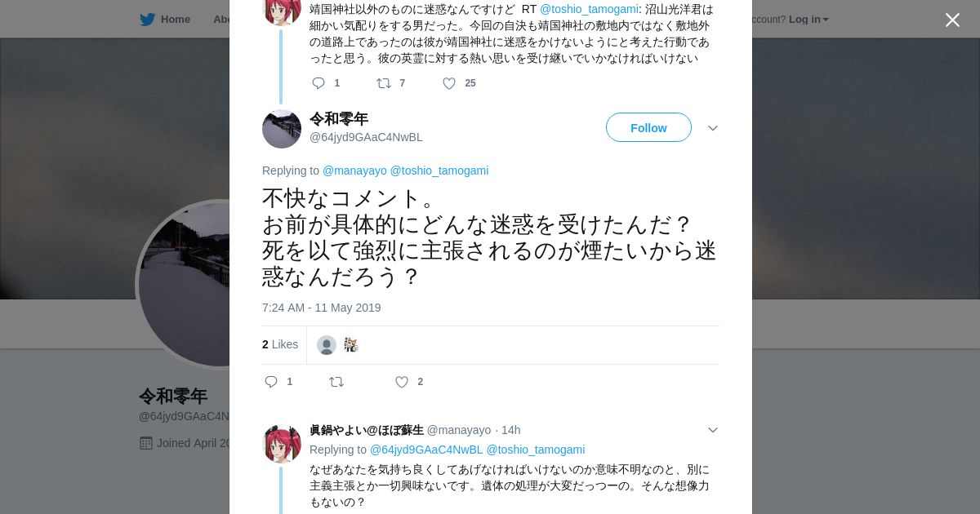Click the Twitter bird Home icon
This screenshot has height=514, width=980.
[147, 19]
